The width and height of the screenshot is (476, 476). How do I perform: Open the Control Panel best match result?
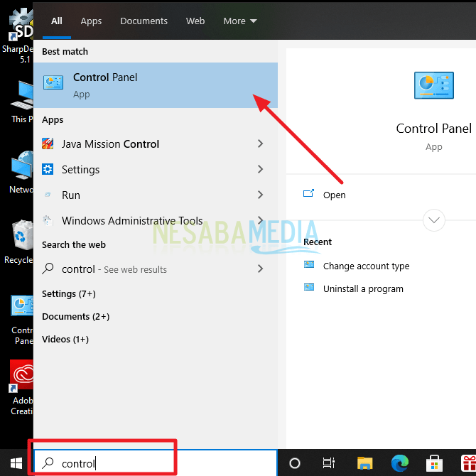point(156,85)
